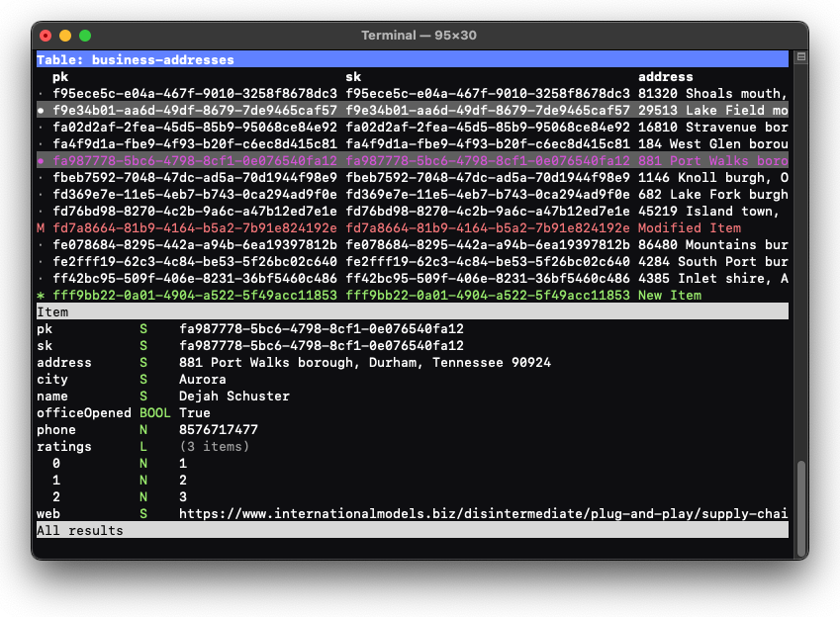Click the yellow minimize button in the title bar
Viewport: 840px width, 617px height.
click(66, 36)
